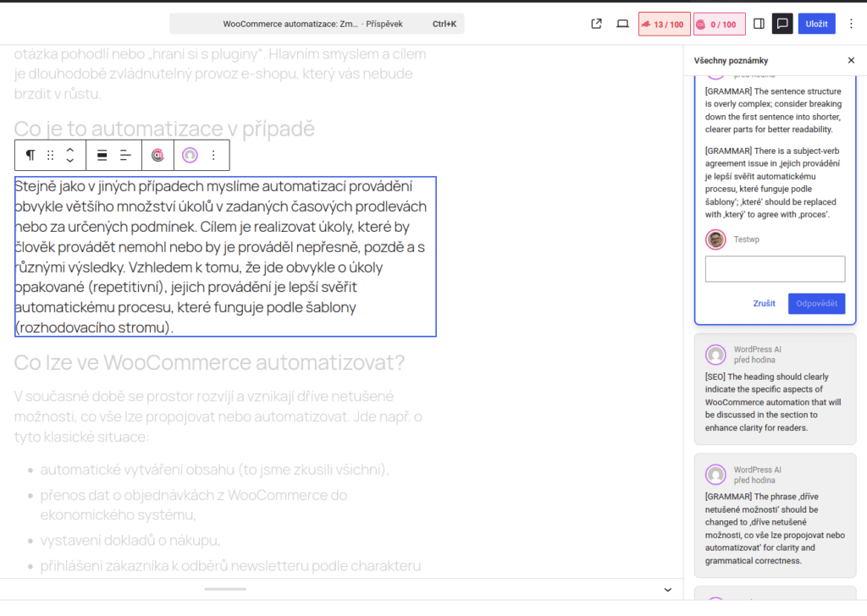Click heading 'Co je to automatizace v případě'
Image resolution: width=867 pixels, height=616 pixels.
click(164, 128)
